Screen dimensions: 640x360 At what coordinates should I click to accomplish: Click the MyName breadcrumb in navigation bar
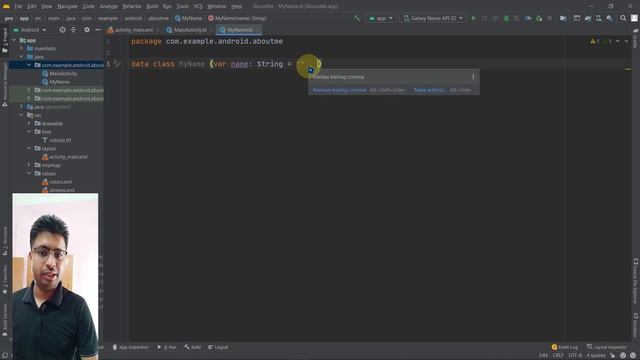[x=189, y=18]
